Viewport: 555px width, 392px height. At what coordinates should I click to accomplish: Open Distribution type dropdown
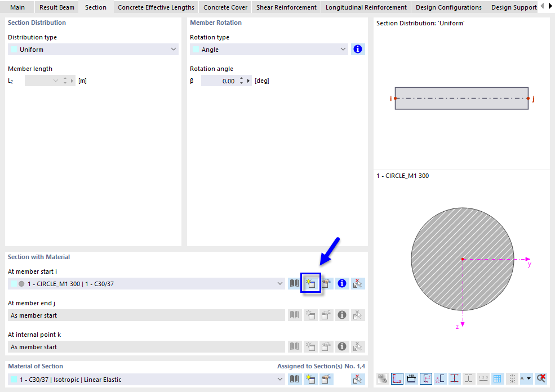(173, 49)
